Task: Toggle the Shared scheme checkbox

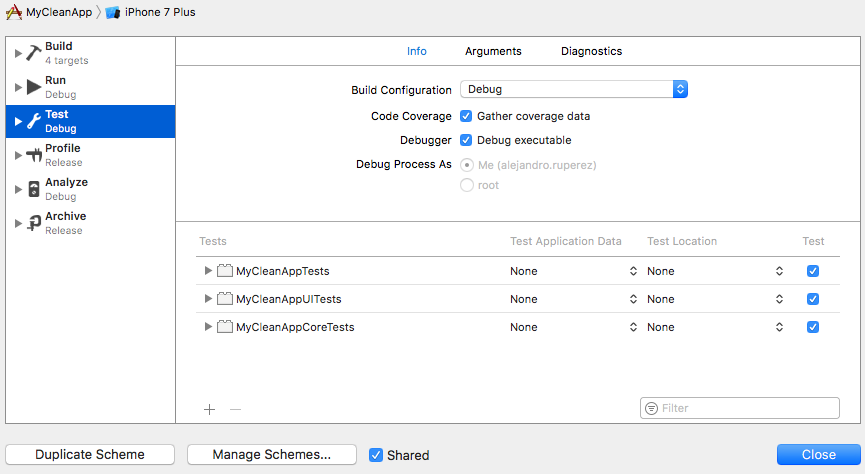Action: [376, 455]
